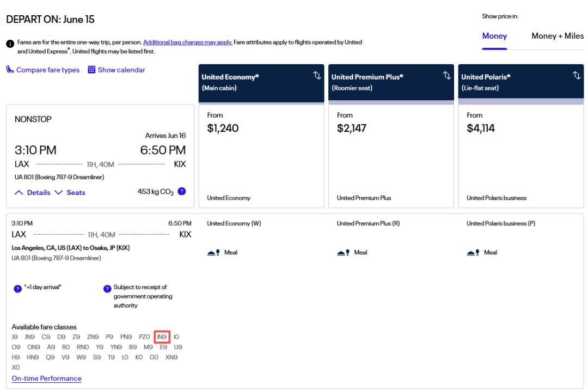Image resolution: width=588 pixels, height=391 pixels.
Task: Click the United Economy (Main cabin) header
Action: point(261,83)
